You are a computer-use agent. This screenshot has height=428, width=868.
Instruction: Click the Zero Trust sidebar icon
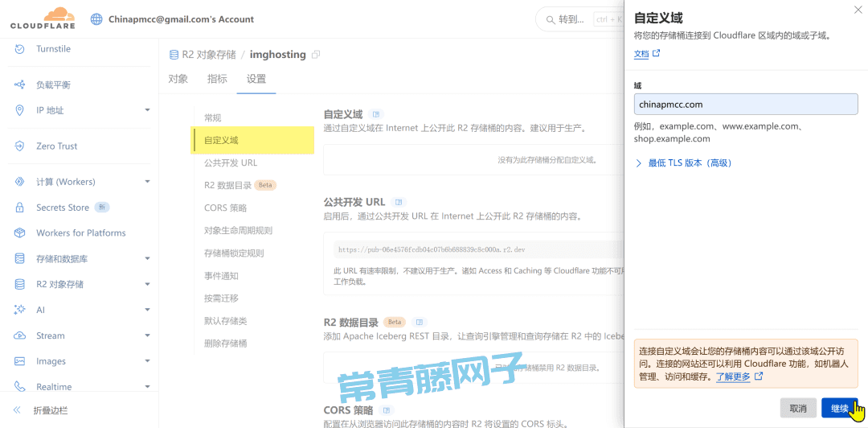[x=20, y=146]
